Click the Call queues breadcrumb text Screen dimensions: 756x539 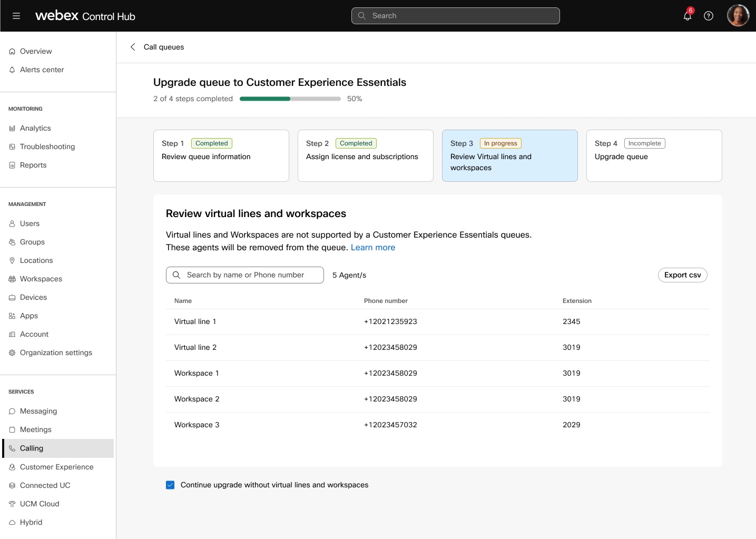[164, 47]
